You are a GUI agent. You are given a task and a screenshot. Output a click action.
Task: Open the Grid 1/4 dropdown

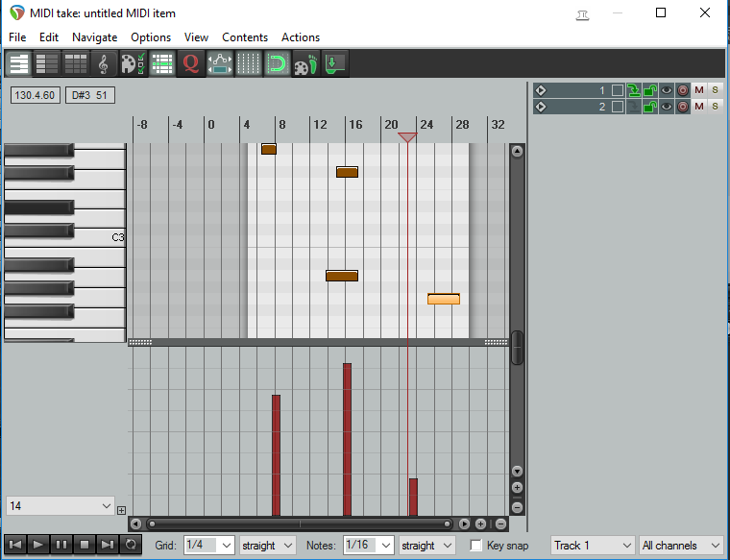(x=208, y=545)
